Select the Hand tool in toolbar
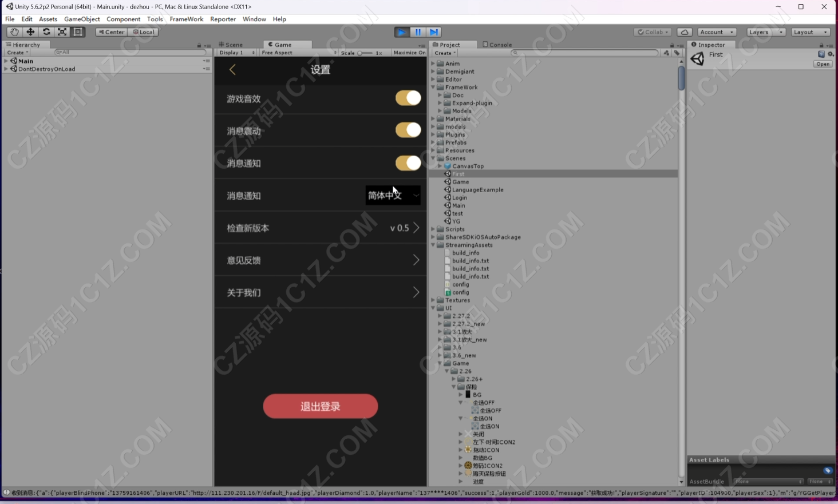This screenshot has height=504, width=838. coord(14,32)
